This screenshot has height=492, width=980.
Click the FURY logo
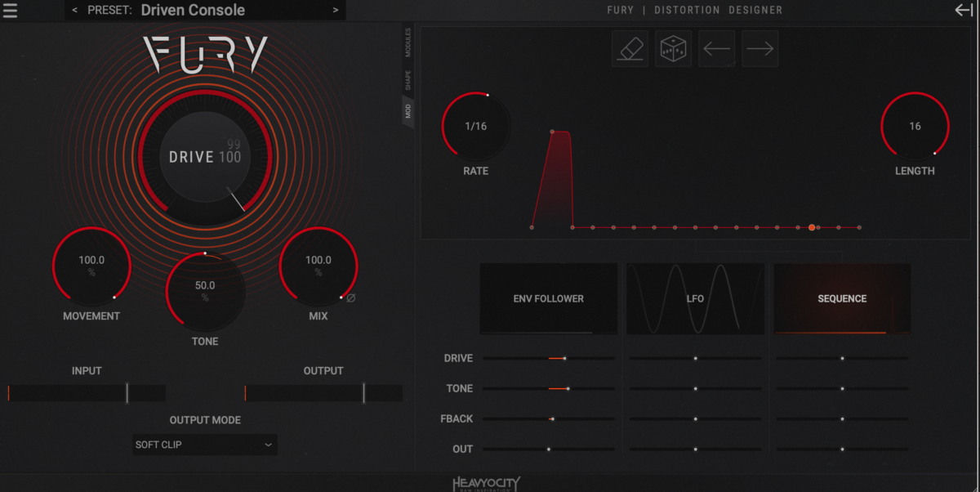pos(205,55)
